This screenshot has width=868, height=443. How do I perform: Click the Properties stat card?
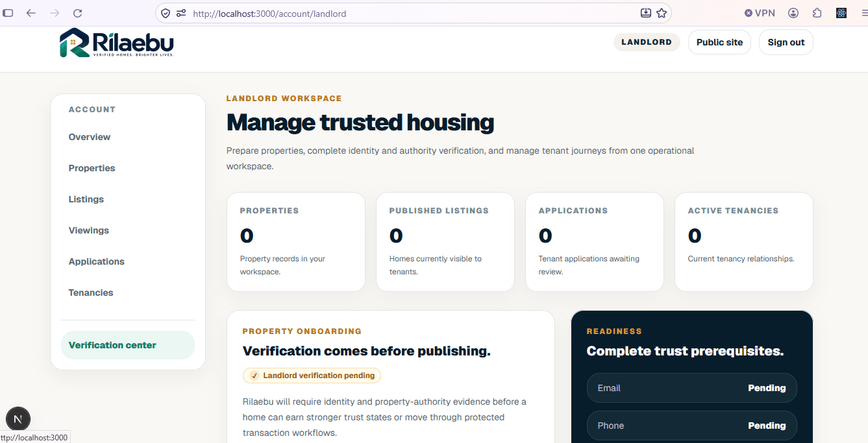click(x=296, y=242)
